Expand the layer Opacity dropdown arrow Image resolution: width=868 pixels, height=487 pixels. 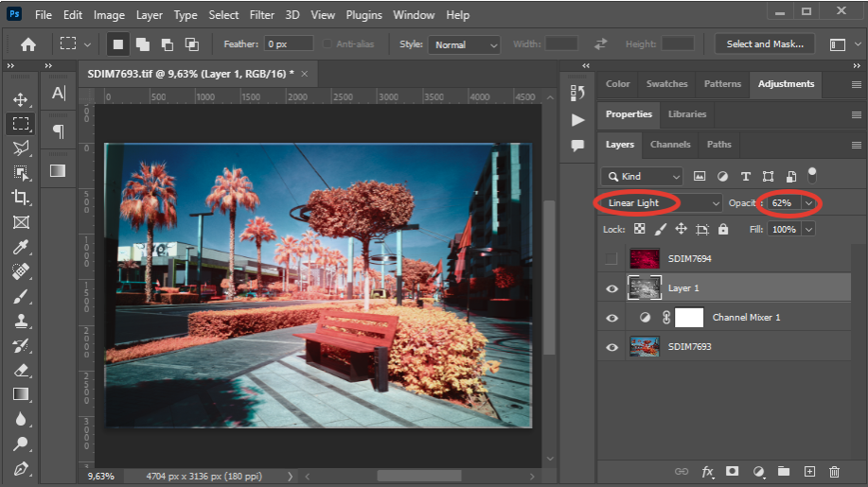pyautogui.click(x=808, y=203)
